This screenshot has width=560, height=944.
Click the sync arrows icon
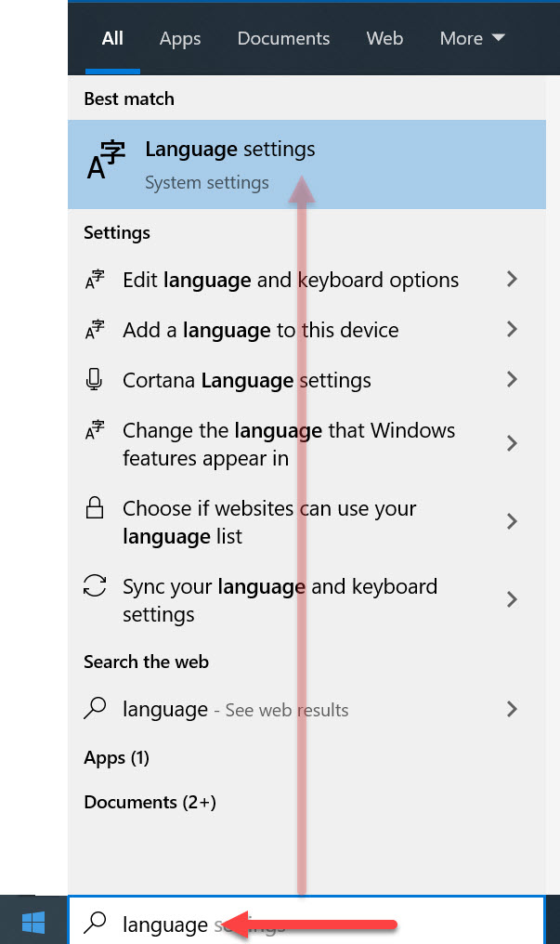[x=94, y=586]
